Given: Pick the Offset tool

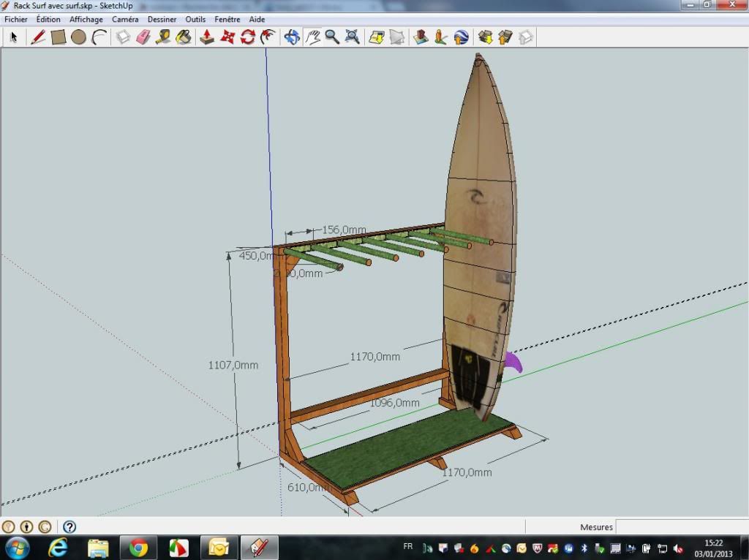Looking at the screenshot, I should (x=268, y=37).
